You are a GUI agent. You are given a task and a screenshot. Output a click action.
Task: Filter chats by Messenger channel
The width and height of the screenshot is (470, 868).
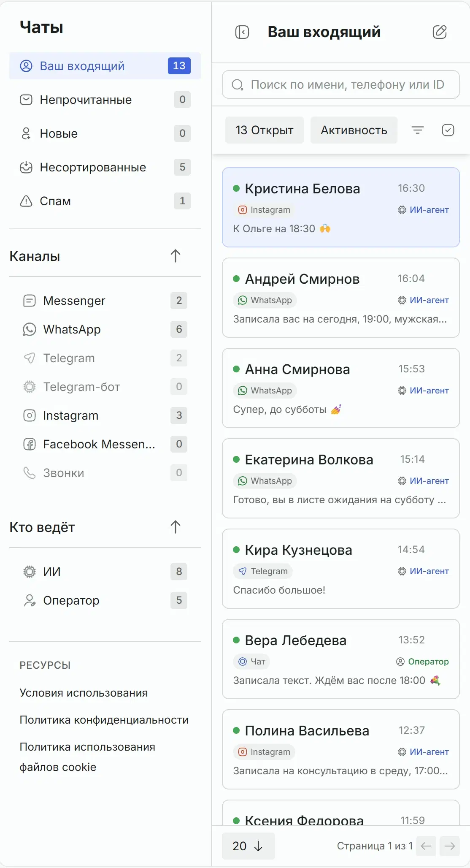pos(105,301)
